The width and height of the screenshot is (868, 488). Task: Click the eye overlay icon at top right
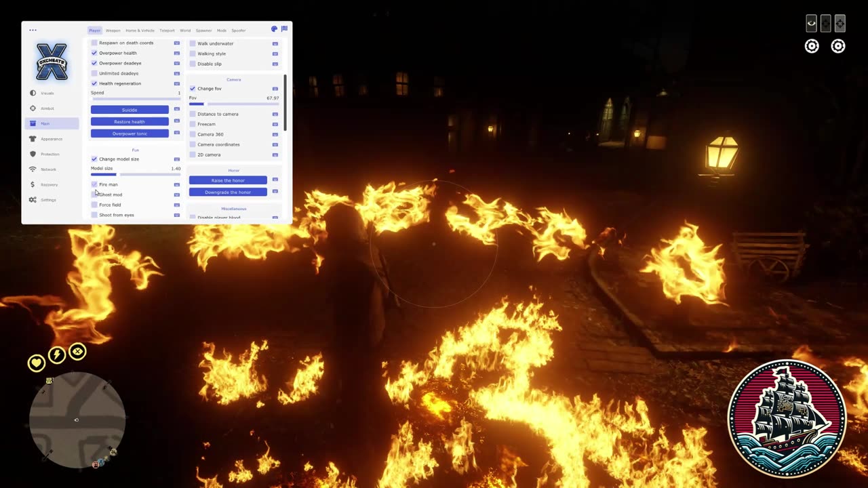[x=811, y=24]
